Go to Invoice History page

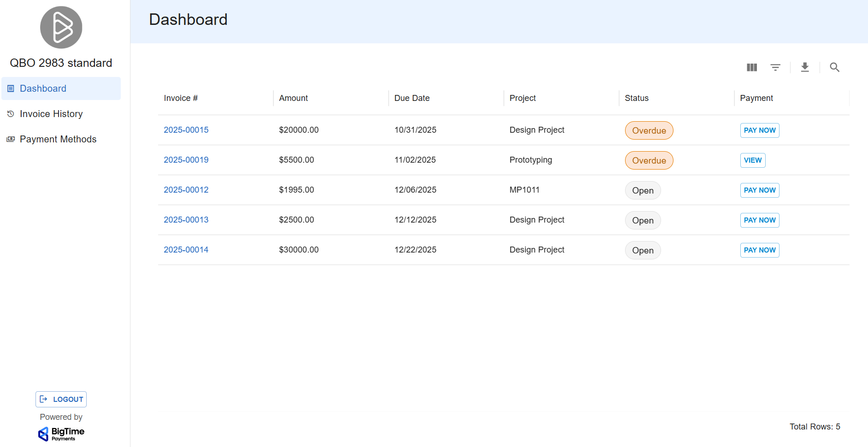[51, 114]
